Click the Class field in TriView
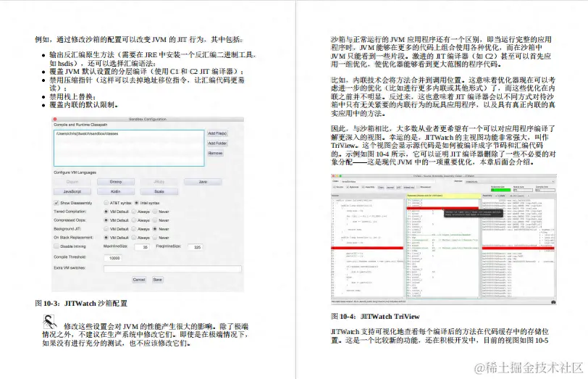The height and width of the screenshot is (379, 588). click(387, 182)
